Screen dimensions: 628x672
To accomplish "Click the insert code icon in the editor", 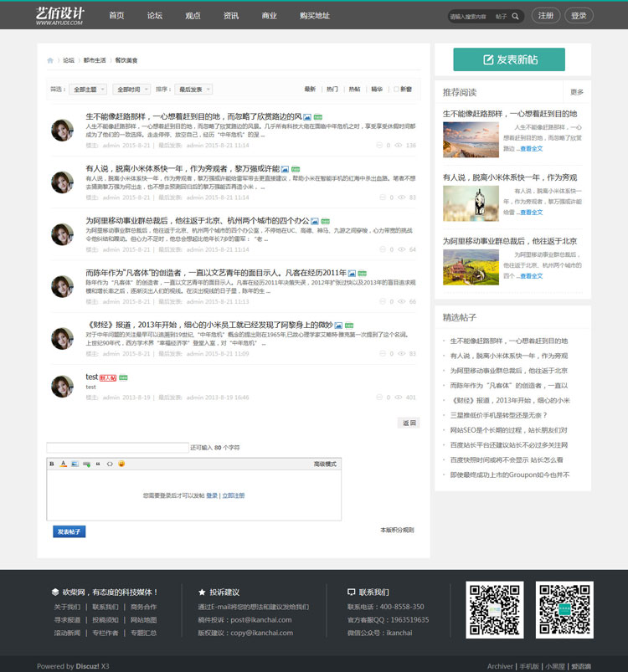I will pos(110,464).
